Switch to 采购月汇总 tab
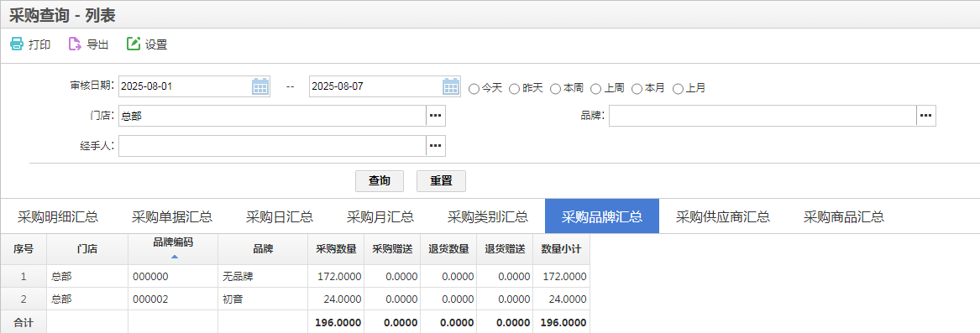The height and width of the screenshot is (333, 980). [380, 216]
